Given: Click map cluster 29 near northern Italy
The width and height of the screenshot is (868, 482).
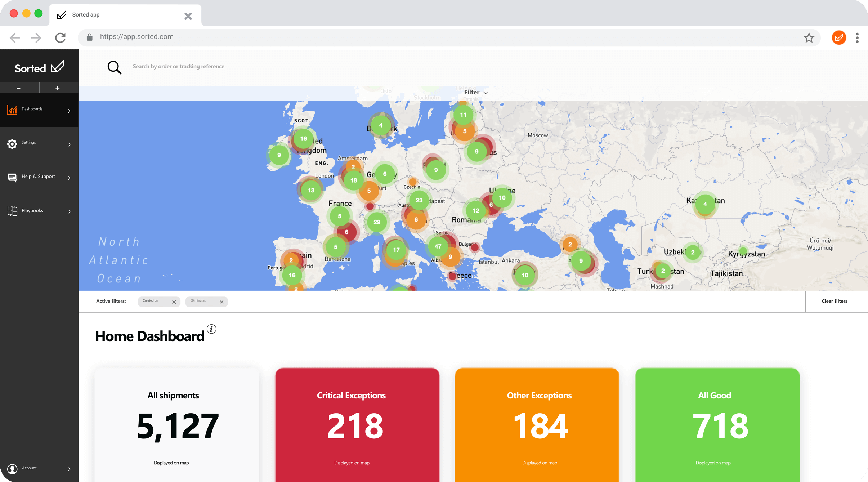Looking at the screenshot, I should [377, 222].
